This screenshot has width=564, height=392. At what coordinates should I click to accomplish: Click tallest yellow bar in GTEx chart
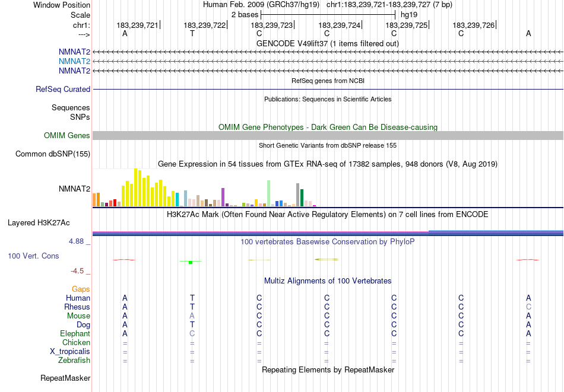[x=135, y=187]
